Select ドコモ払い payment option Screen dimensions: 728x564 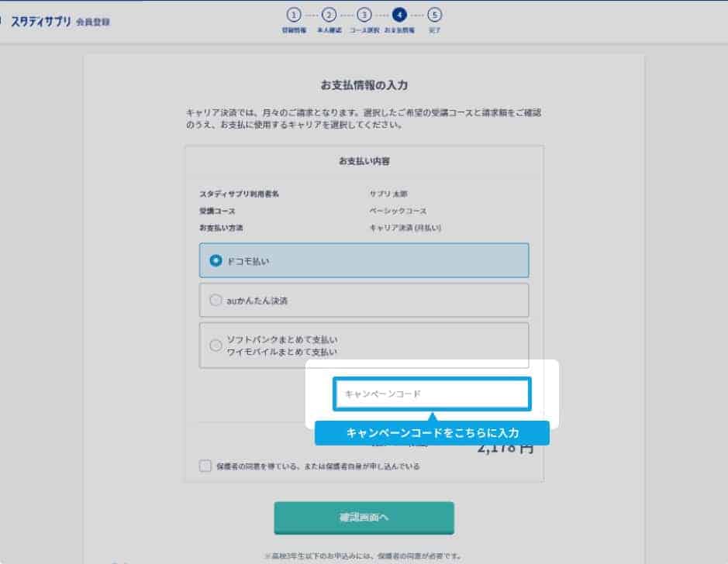(216, 261)
